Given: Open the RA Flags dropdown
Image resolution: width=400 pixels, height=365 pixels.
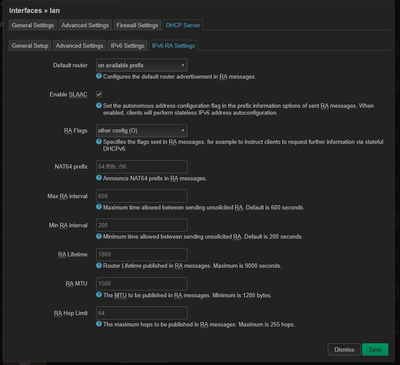Looking at the screenshot, I should [x=142, y=131].
